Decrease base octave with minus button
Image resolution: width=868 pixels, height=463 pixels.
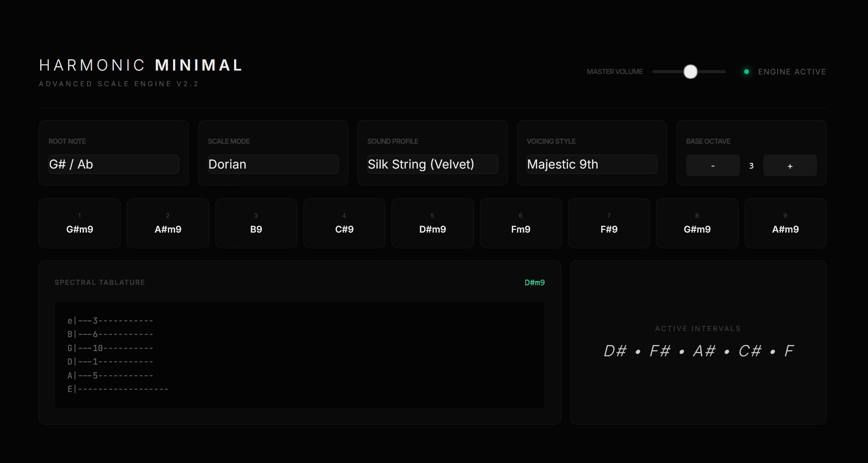point(712,166)
